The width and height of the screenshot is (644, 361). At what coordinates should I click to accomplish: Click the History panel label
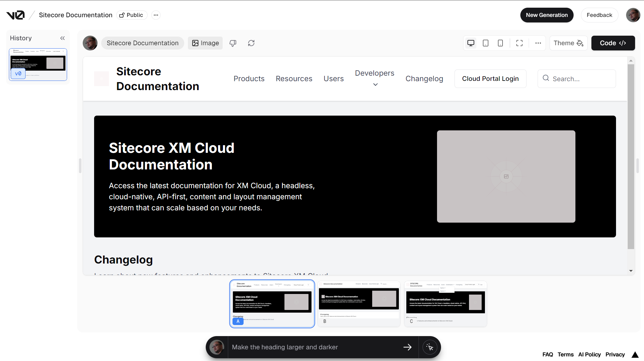pyautogui.click(x=21, y=38)
